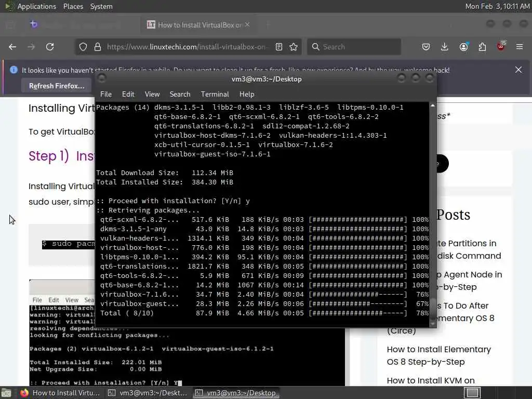Click the dkms-3.1.5-1-any download row
The width and height of the screenshot is (532, 399).
[x=264, y=229]
